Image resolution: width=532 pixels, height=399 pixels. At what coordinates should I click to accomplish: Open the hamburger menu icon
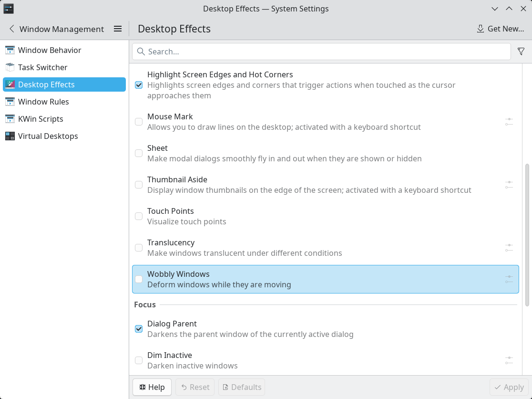[118, 29]
